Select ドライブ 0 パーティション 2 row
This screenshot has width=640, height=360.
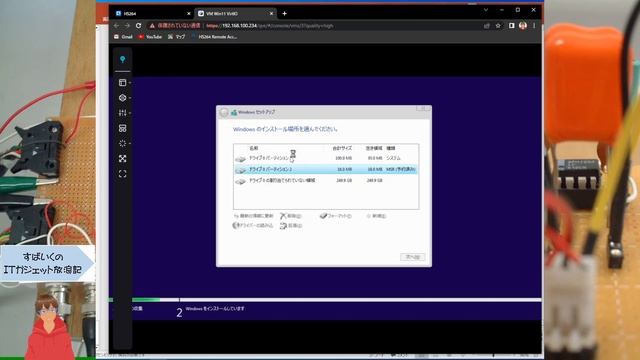[x=326, y=169]
